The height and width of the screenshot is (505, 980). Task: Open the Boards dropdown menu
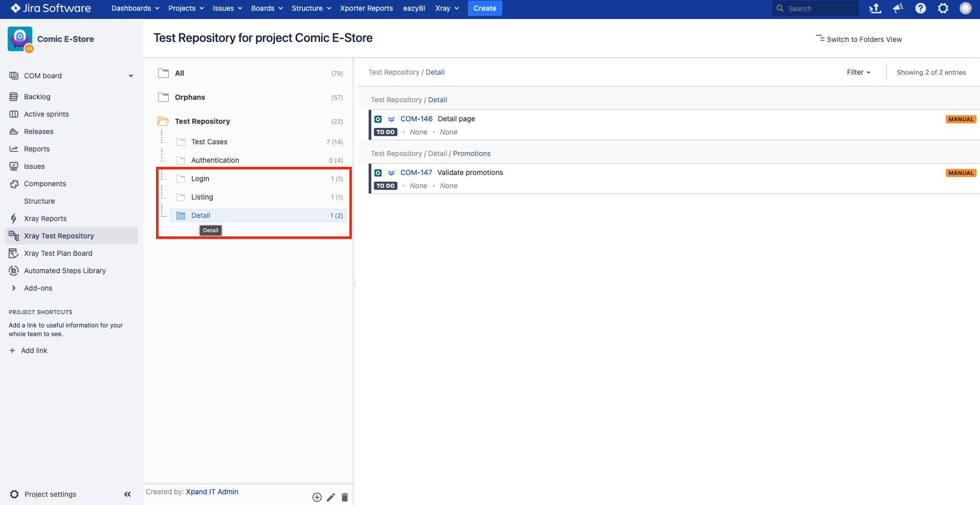267,8
